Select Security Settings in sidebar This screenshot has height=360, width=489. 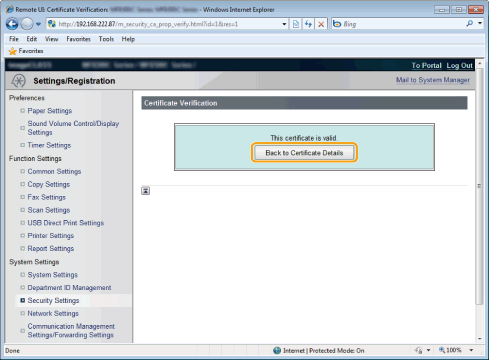coord(53,301)
